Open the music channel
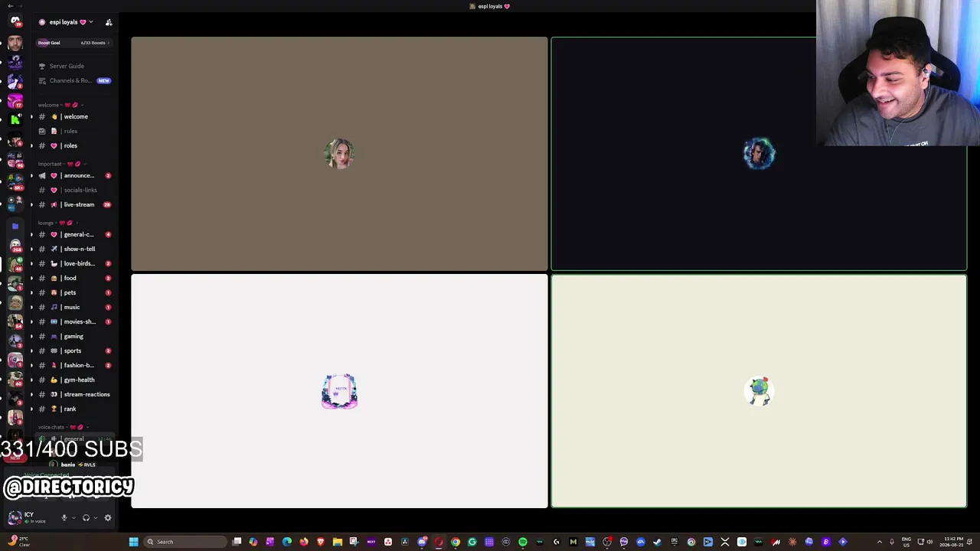This screenshot has height=551, width=980. (x=73, y=307)
